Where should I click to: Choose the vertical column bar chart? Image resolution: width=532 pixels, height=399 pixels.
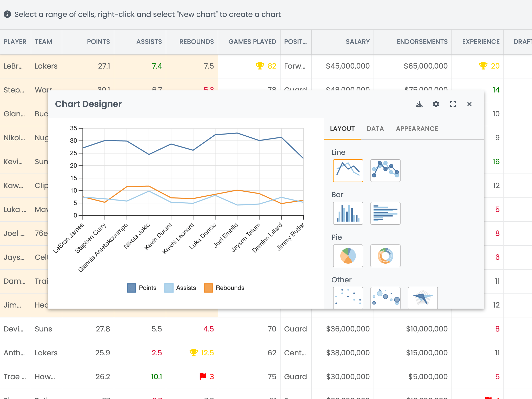(348, 213)
